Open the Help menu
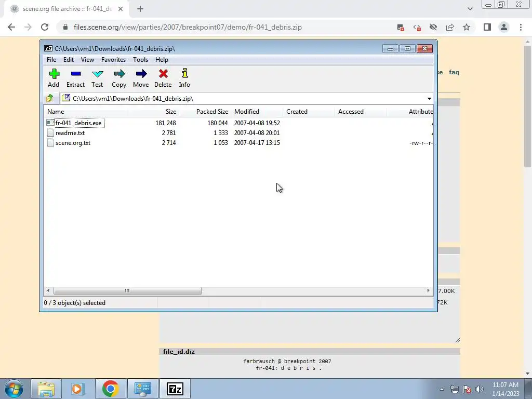The height and width of the screenshot is (399, 532). pyautogui.click(x=162, y=60)
